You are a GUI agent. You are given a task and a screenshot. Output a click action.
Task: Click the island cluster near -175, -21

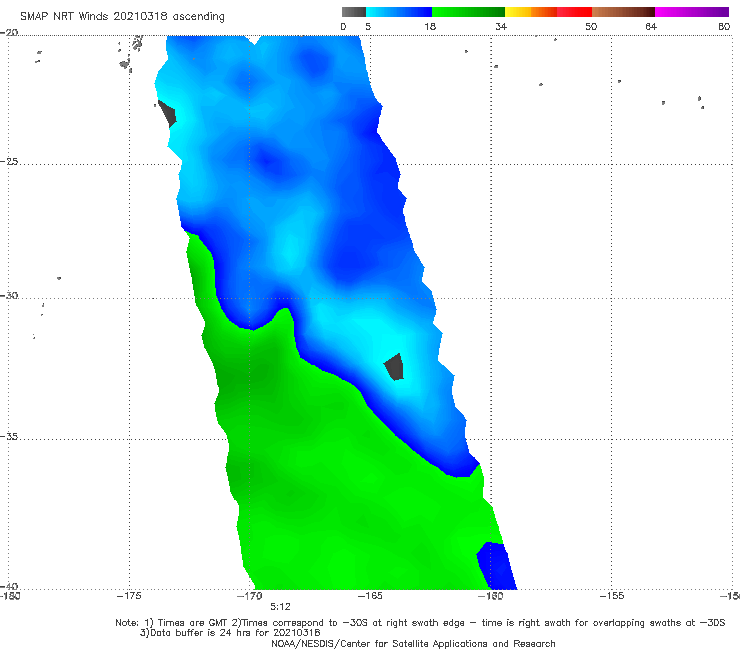coord(131,54)
